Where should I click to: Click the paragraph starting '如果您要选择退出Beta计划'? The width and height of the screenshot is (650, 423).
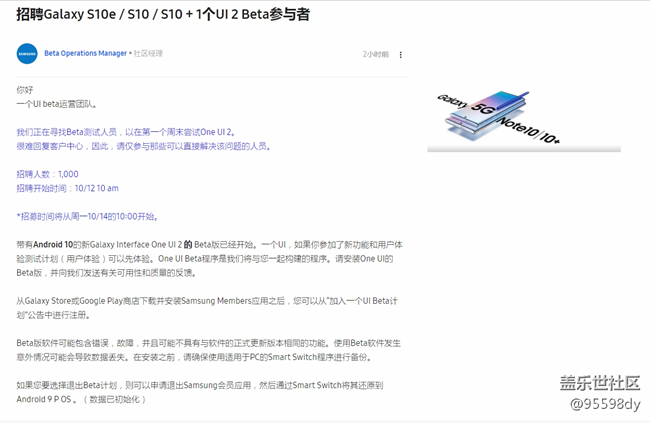coord(200,392)
